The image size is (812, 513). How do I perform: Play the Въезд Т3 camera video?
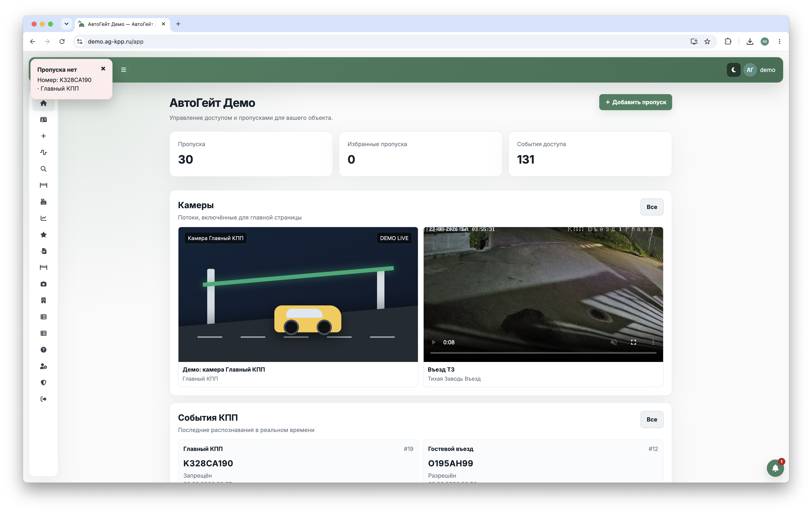tap(434, 342)
